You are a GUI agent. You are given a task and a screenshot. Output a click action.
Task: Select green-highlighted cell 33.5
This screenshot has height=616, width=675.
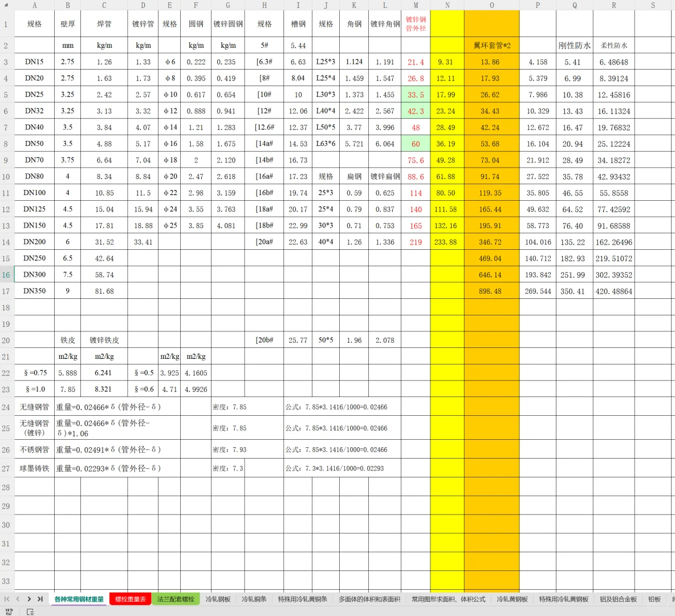point(416,94)
